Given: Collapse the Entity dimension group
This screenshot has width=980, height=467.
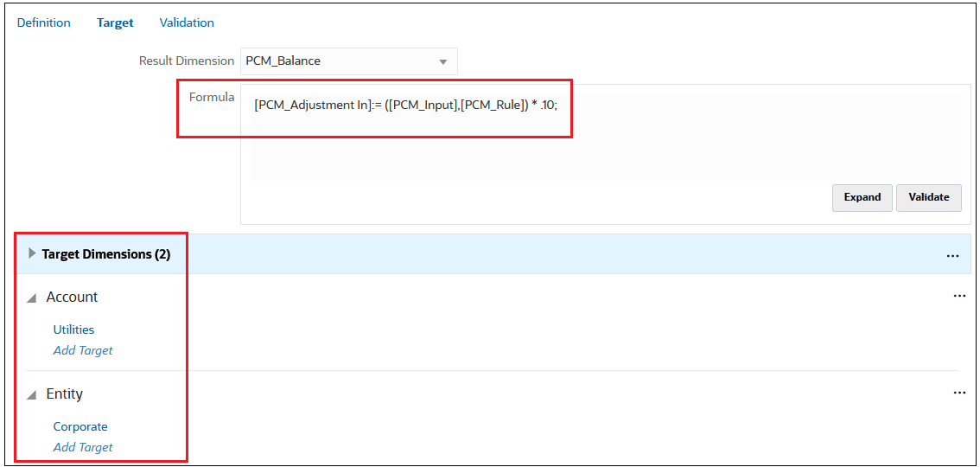Looking at the screenshot, I should tap(32, 394).
